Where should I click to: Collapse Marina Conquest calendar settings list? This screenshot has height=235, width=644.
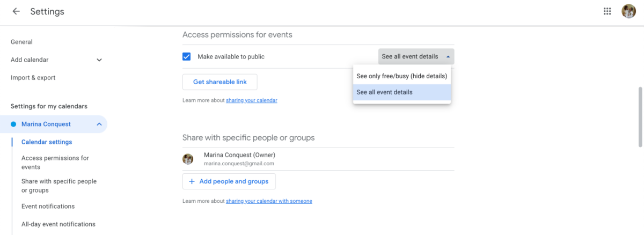(99, 124)
